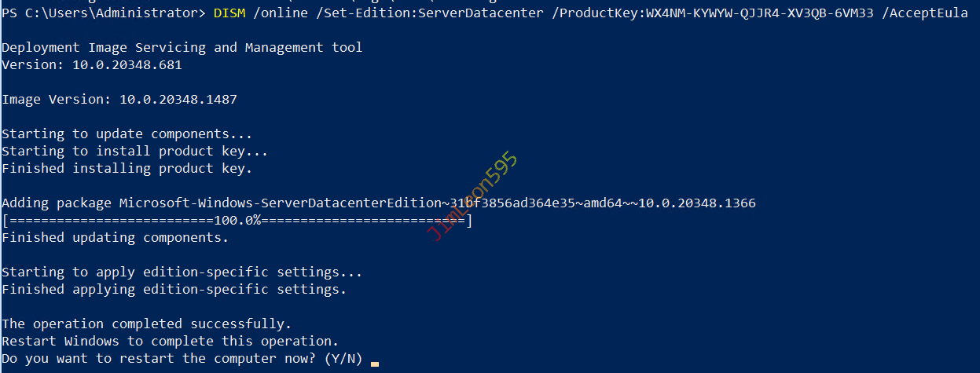Click the DISM command word

tap(229, 13)
